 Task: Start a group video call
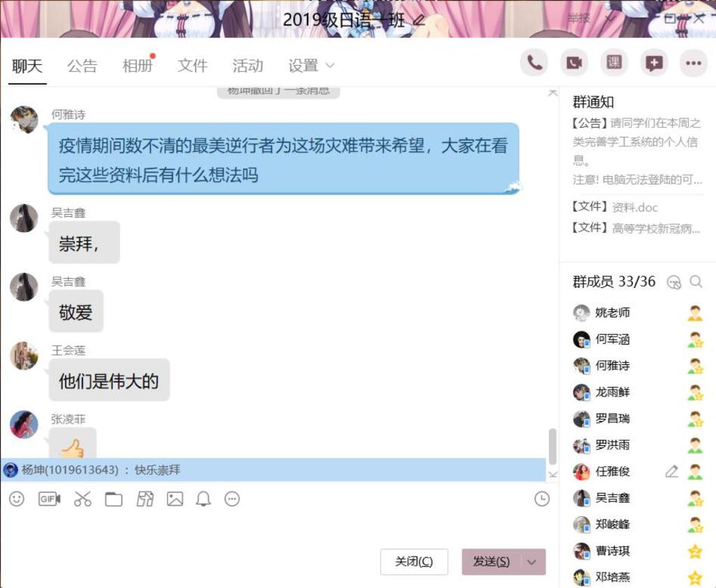(x=574, y=62)
